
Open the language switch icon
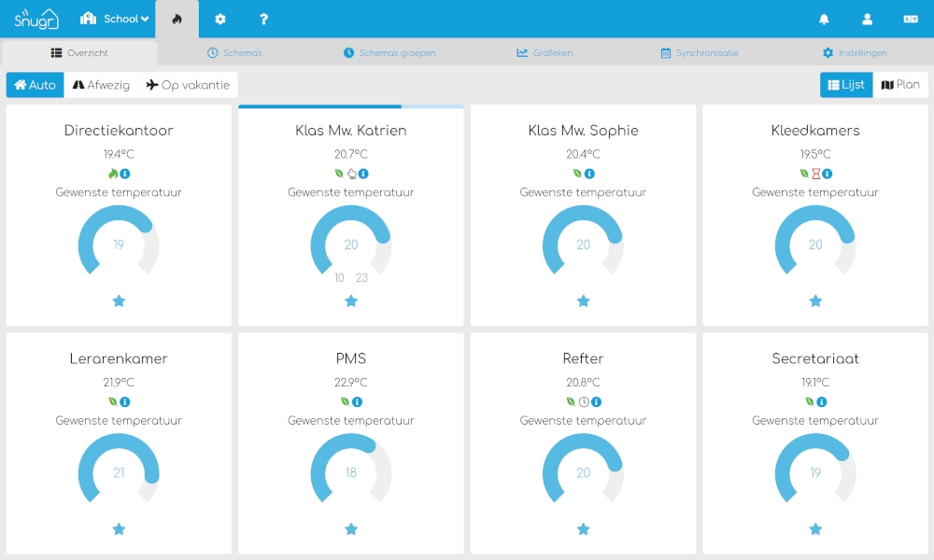pos(911,19)
